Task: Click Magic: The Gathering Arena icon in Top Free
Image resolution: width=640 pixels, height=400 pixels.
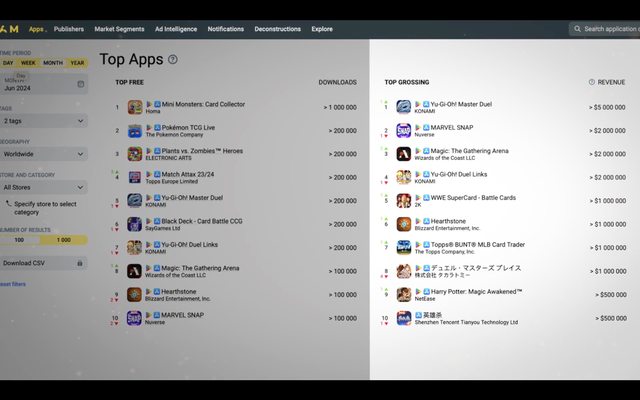Action: click(134, 271)
